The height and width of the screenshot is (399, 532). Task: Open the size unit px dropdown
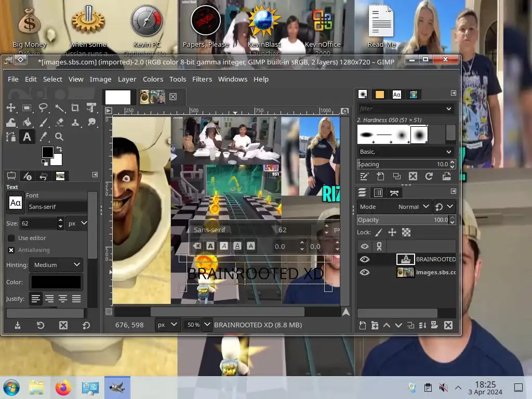click(77, 223)
